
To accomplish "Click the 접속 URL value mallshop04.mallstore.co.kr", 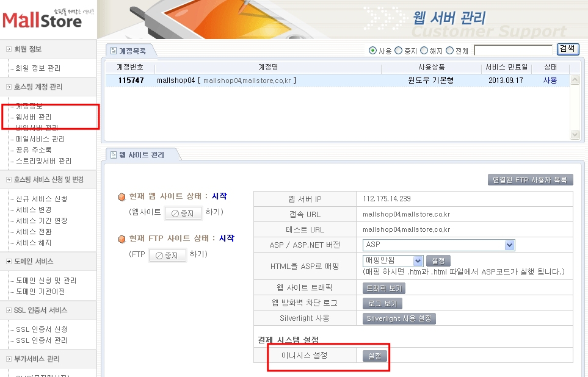I will [406, 214].
